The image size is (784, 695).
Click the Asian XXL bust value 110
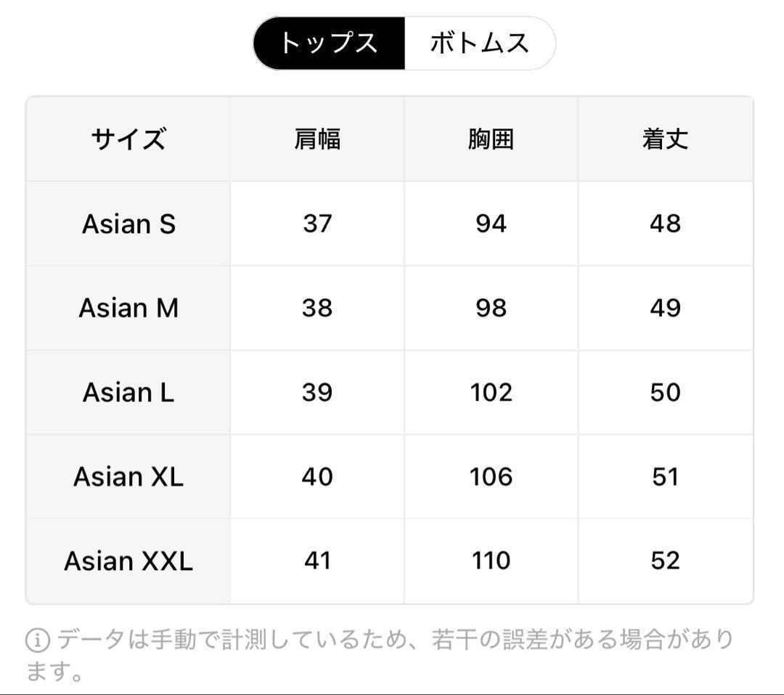tap(491, 561)
